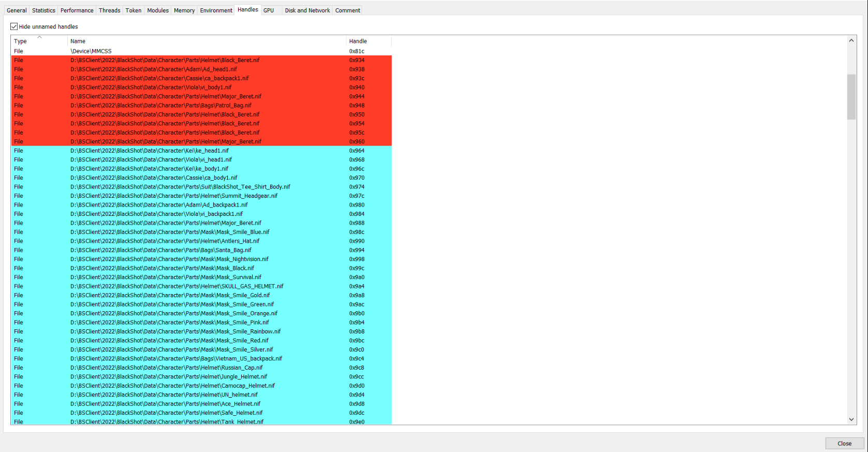Click the ke_head1.nif handle entry
Screen dimensions: 868x452
pos(201,151)
